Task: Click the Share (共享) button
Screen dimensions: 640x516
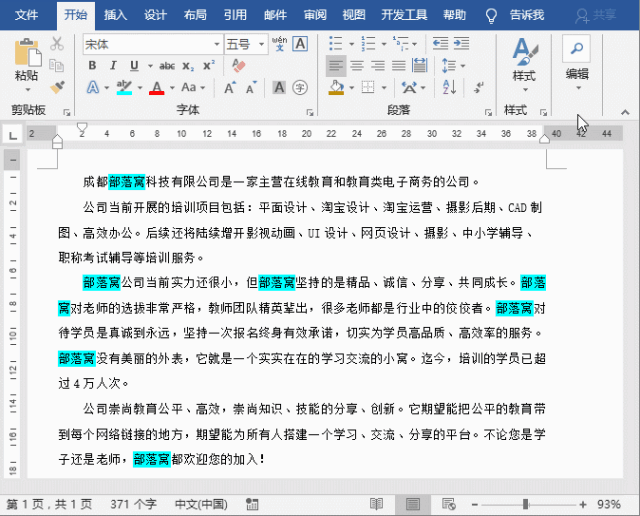Action: click(x=597, y=15)
